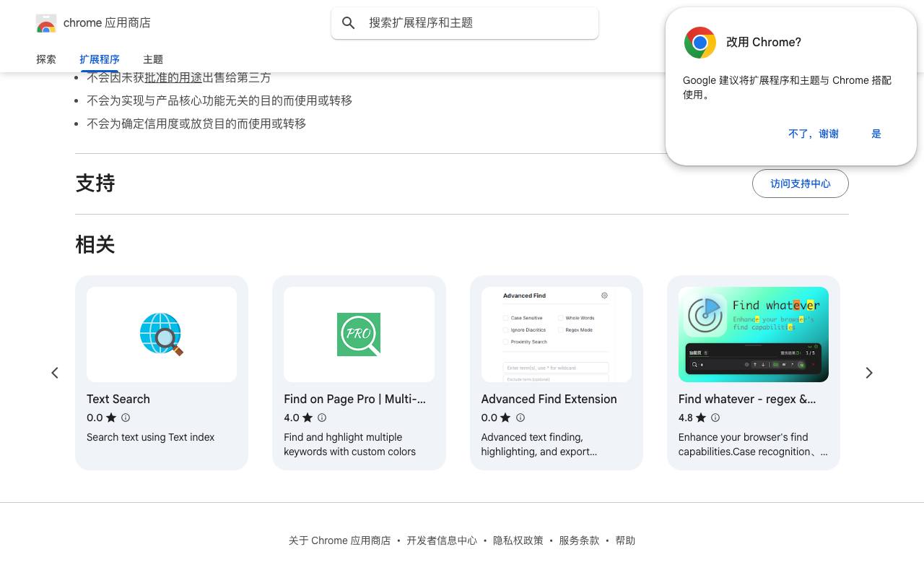The width and height of the screenshot is (924, 578).
Task: Click the 访问支持中心 button
Action: pos(801,184)
